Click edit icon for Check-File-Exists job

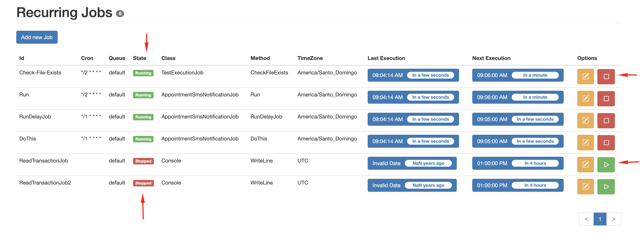585,76
